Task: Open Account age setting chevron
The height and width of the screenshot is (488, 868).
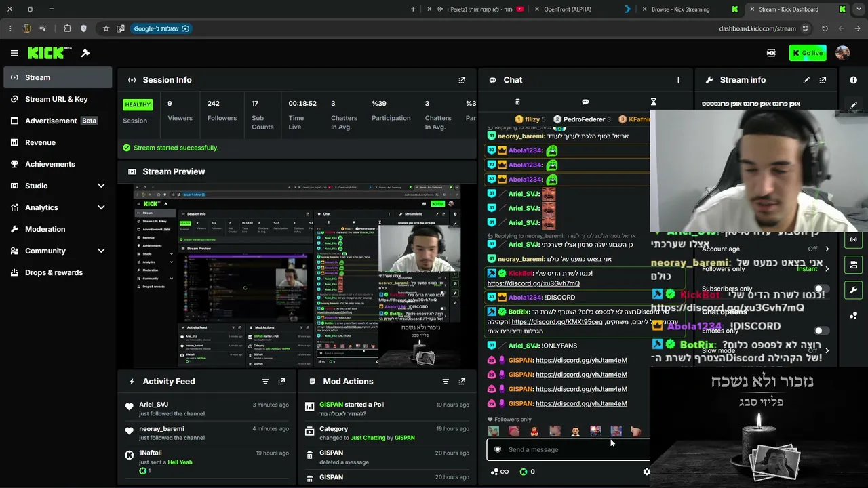Action: (827, 249)
